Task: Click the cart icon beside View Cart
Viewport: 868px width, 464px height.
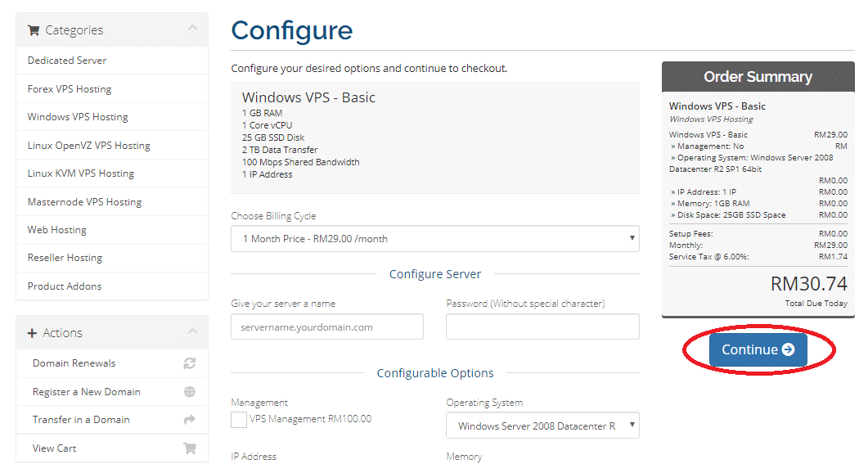Action: [189, 448]
